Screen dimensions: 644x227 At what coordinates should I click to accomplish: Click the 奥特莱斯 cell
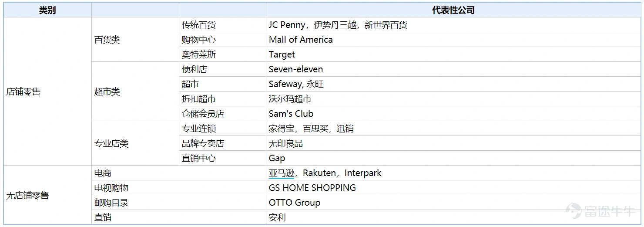(x=222, y=54)
